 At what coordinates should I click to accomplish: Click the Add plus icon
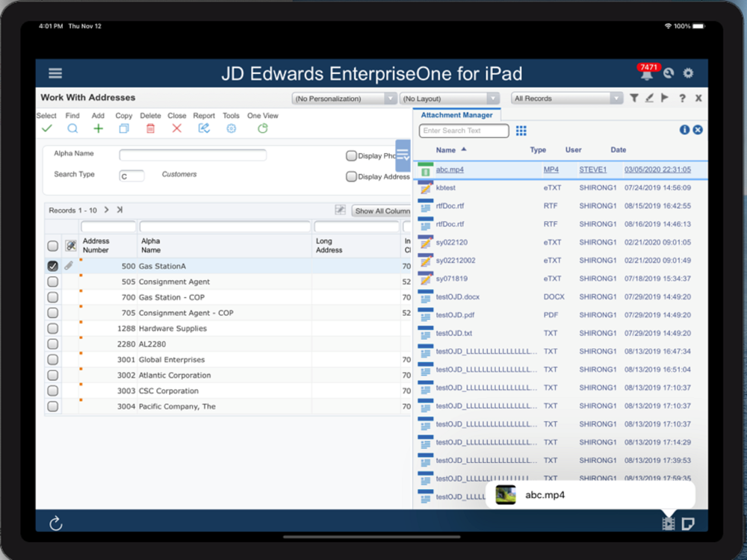(x=98, y=128)
